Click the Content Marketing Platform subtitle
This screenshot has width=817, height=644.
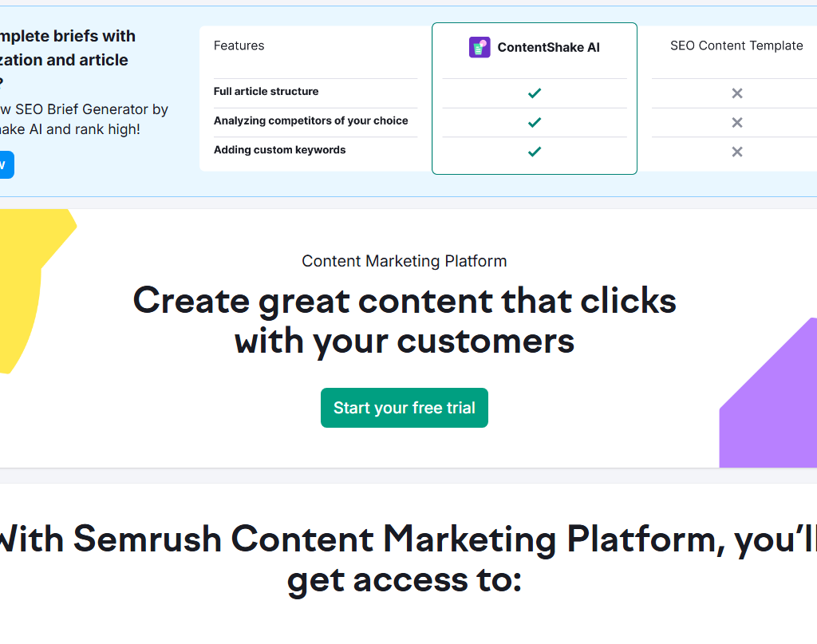click(x=404, y=261)
